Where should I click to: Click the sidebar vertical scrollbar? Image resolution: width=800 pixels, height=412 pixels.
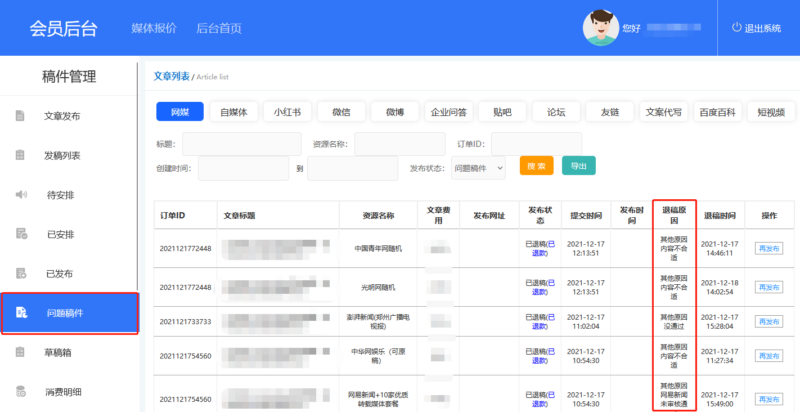(x=138, y=176)
